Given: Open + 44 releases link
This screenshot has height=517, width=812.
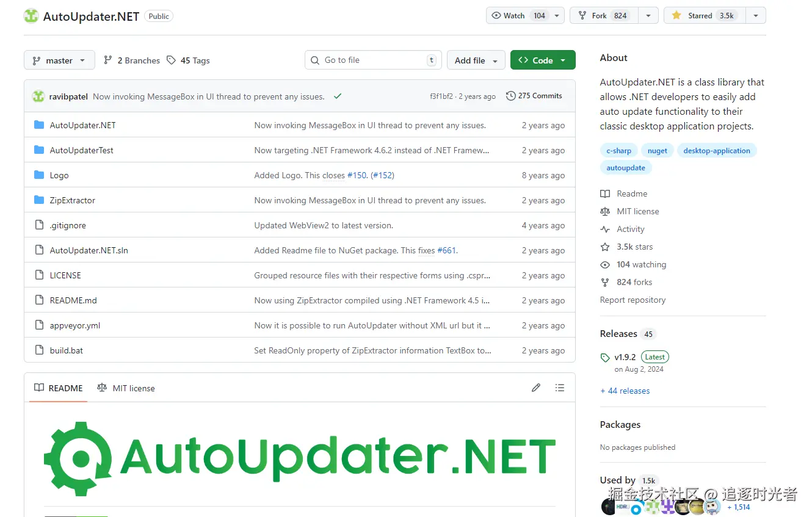Looking at the screenshot, I should click(625, 391).
